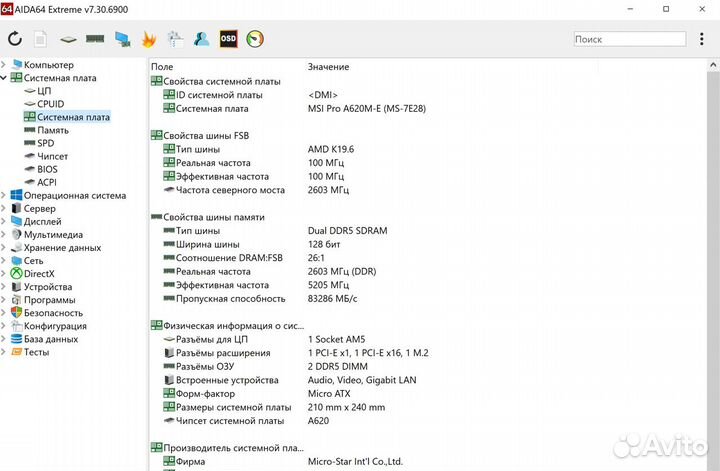Expand the DirectX tree node

[4, 274]
